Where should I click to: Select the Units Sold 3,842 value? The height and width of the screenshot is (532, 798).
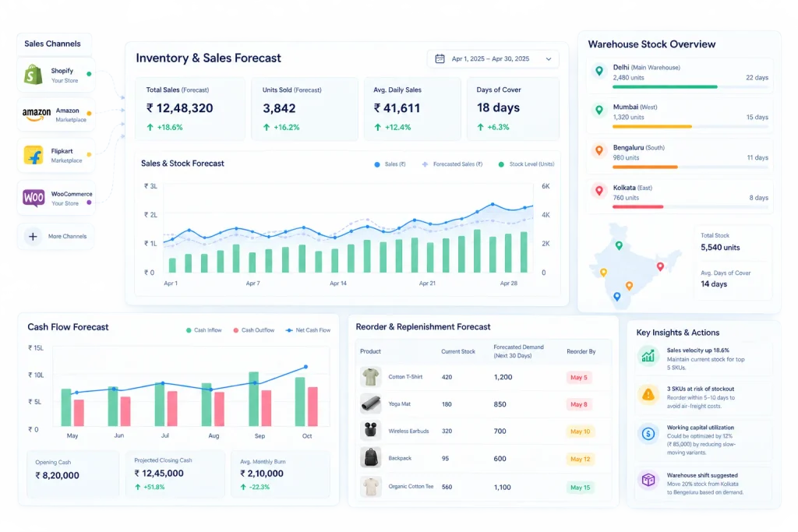coord(279,108)
